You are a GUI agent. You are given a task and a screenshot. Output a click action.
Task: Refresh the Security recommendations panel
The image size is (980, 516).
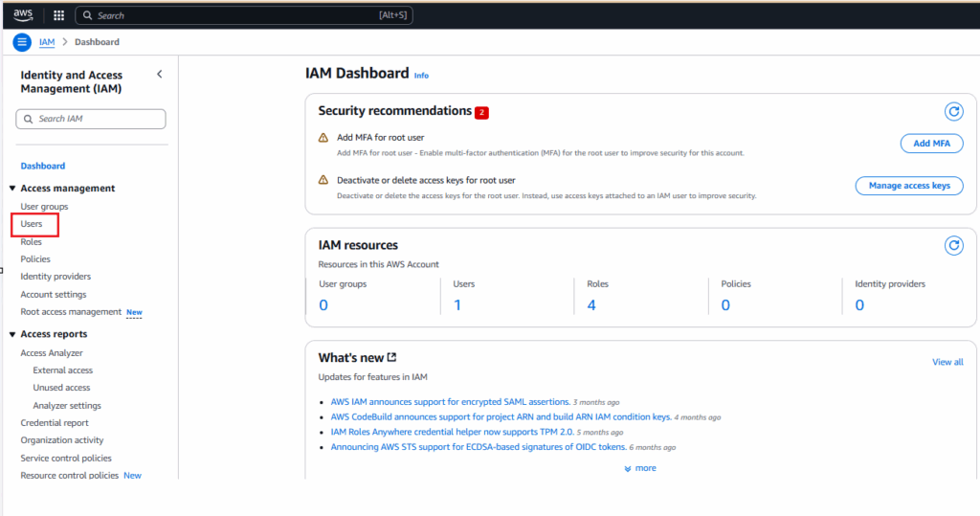point(954,112)
